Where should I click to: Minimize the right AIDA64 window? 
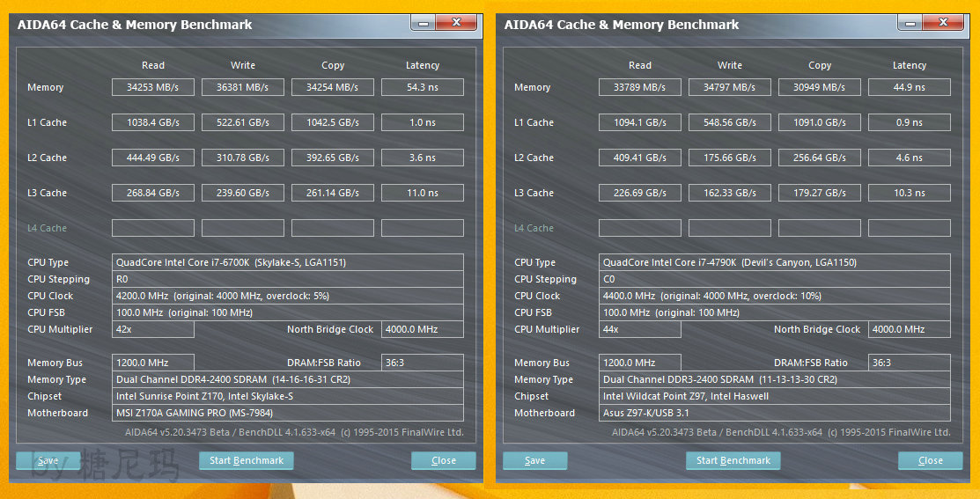(910, 24)
